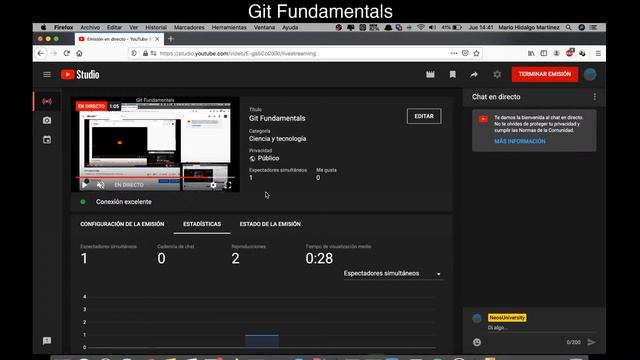Viewport: 640px width, 360px height.
Task: Save page to Pocket icon
Action: tap(465, 53)
